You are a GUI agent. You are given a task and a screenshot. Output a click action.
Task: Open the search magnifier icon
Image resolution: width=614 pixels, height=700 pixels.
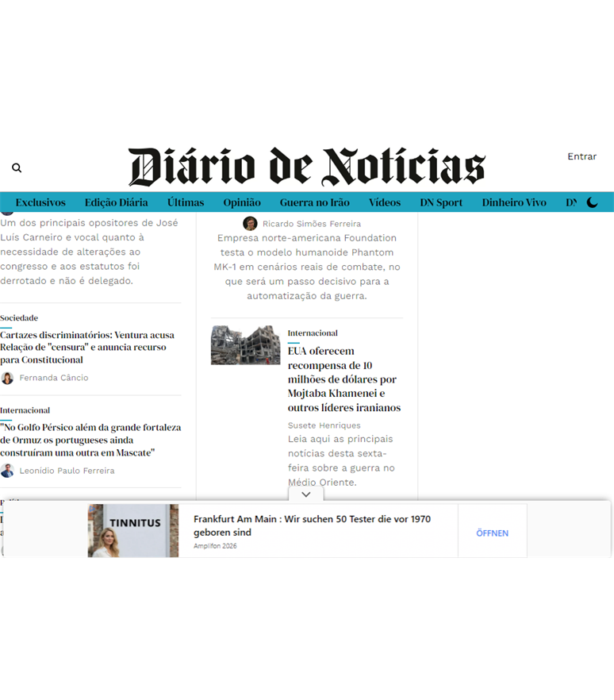click(x=17, y=168)
